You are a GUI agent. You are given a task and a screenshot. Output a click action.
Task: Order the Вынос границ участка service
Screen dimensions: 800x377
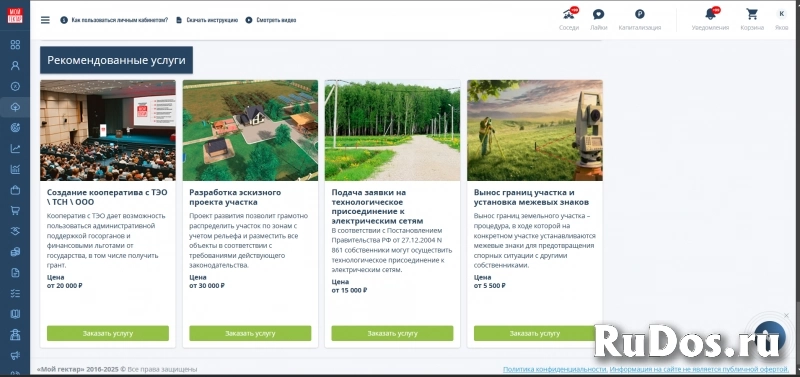point(535,333)
